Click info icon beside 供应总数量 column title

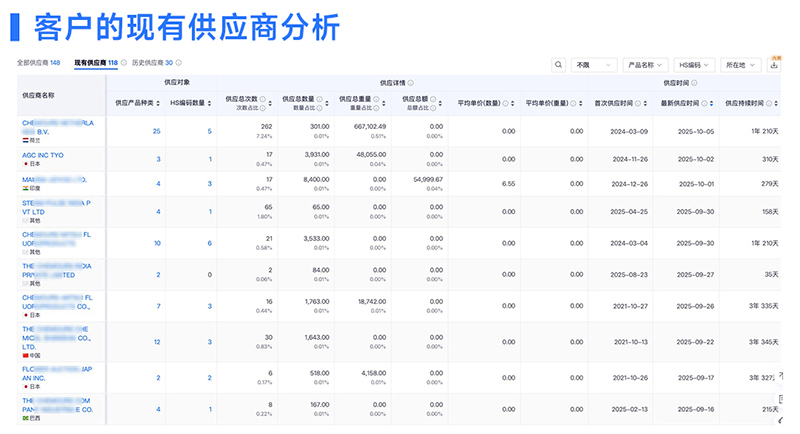(319, 99)
